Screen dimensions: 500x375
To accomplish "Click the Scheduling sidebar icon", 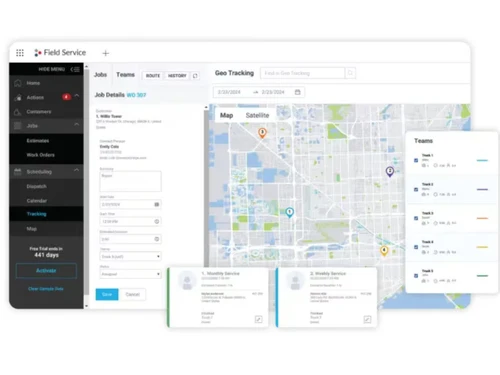I will pos(18,171).
